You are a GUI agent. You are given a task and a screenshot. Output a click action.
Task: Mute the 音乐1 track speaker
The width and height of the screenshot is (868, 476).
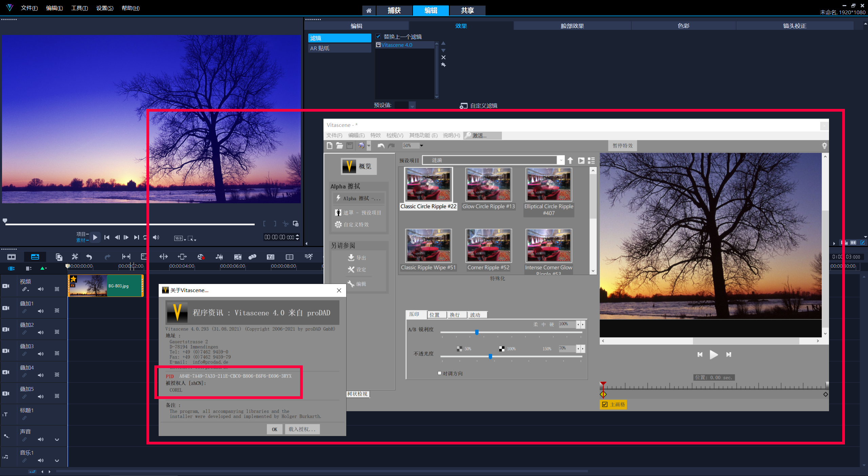pos(41,460)
